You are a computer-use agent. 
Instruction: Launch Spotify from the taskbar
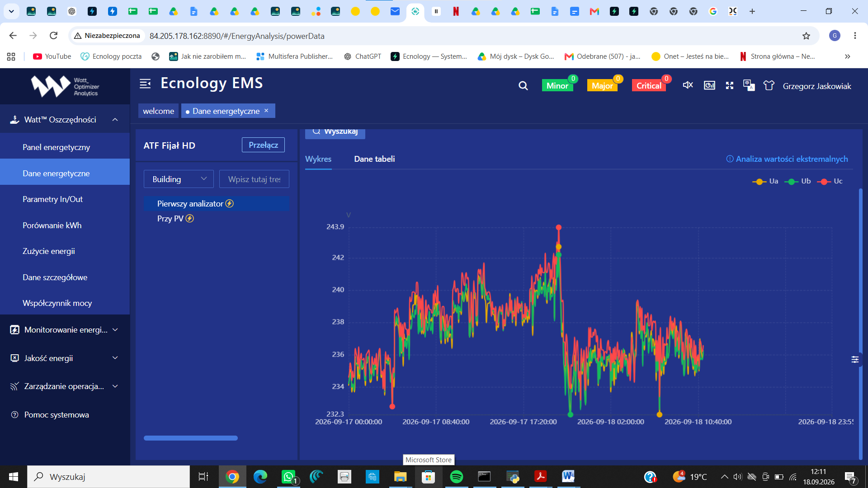(457, 477)
